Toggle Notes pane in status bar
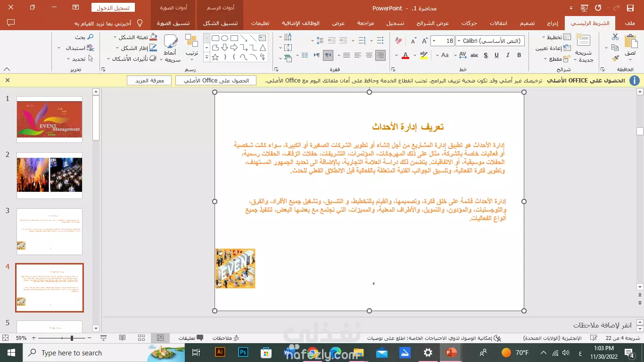This screenshot has width=644, height=362. coord(226,338)
